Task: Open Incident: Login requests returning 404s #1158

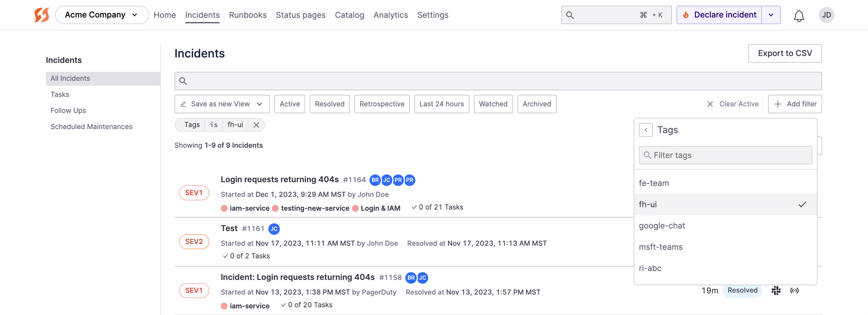Action: pos(298,277)
